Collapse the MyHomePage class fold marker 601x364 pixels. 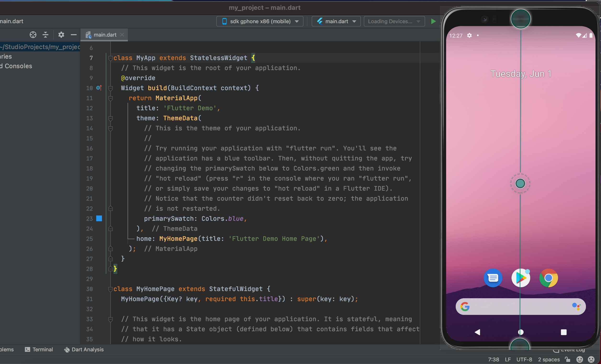(x=110, y=289)
